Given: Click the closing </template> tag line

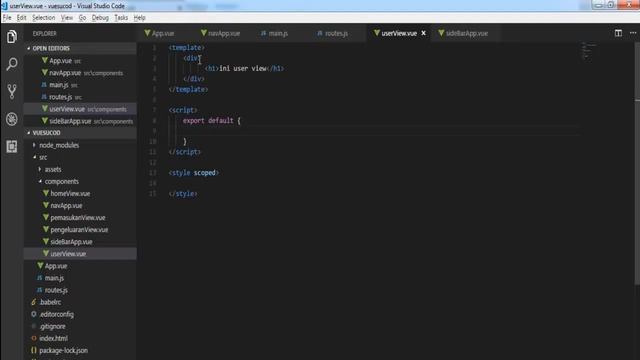Looking at the screenshot, I should tap(189, 89).
